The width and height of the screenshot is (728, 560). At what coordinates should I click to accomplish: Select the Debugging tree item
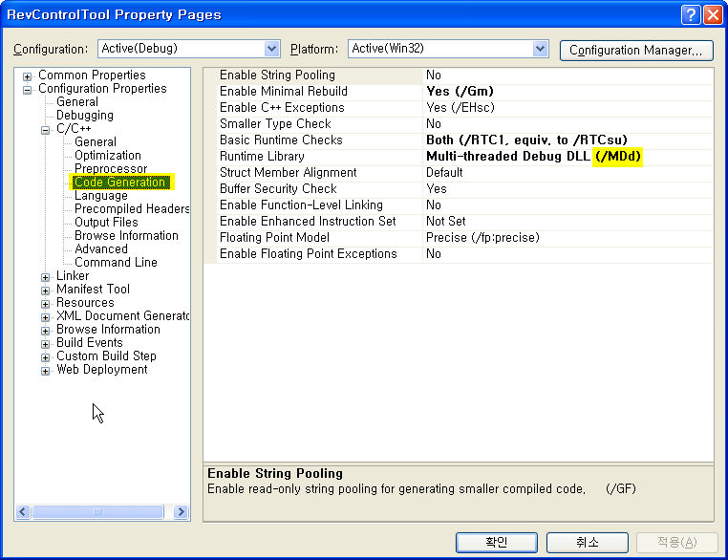tap(84, 116)
